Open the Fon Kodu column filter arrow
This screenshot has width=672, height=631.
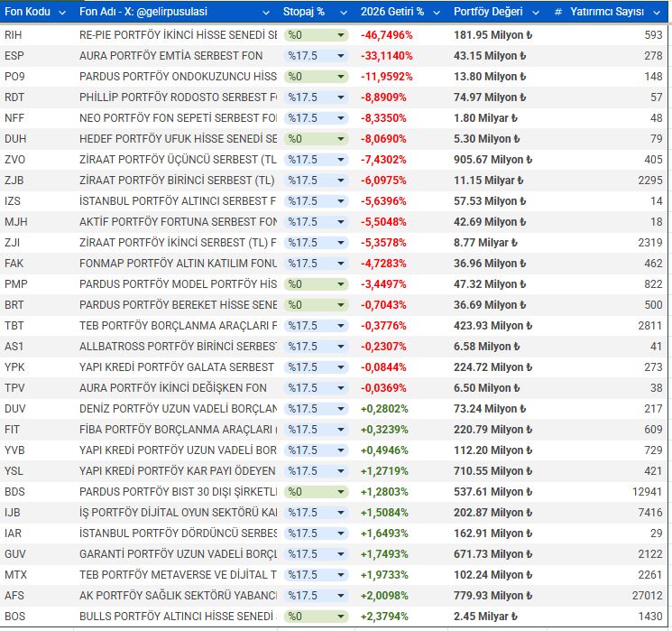coord(62,13)
